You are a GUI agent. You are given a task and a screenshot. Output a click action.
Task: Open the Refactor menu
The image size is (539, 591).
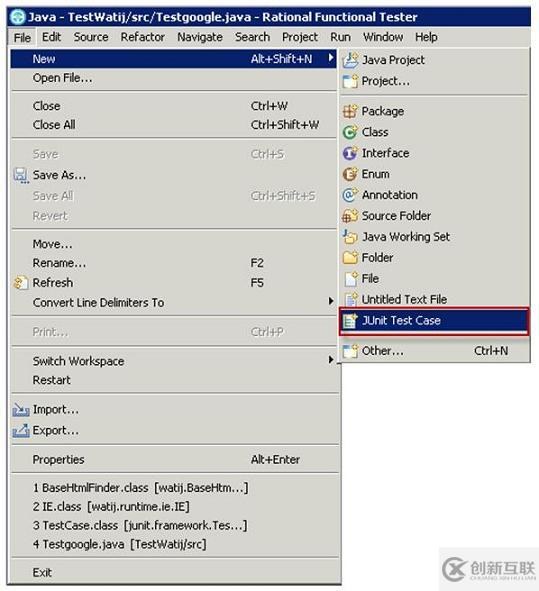(142, 37)
